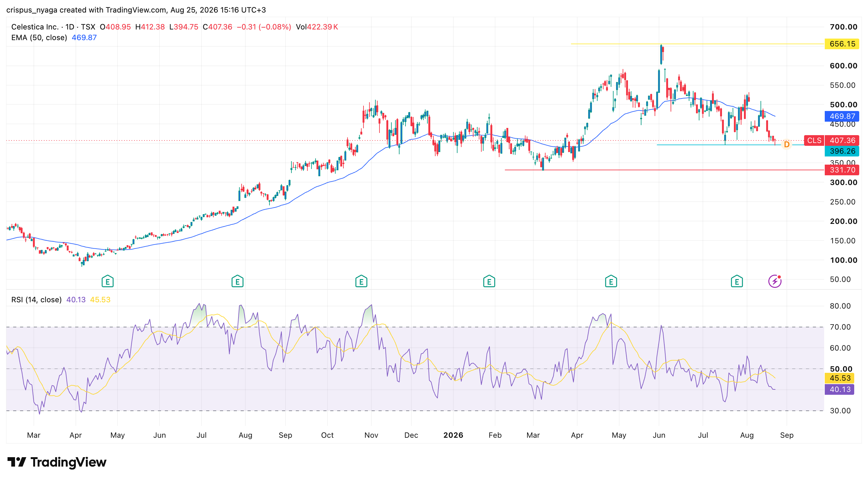Select the purple 40.13 RSI legend value
868x481 pixels.
(x=76, y=300)
